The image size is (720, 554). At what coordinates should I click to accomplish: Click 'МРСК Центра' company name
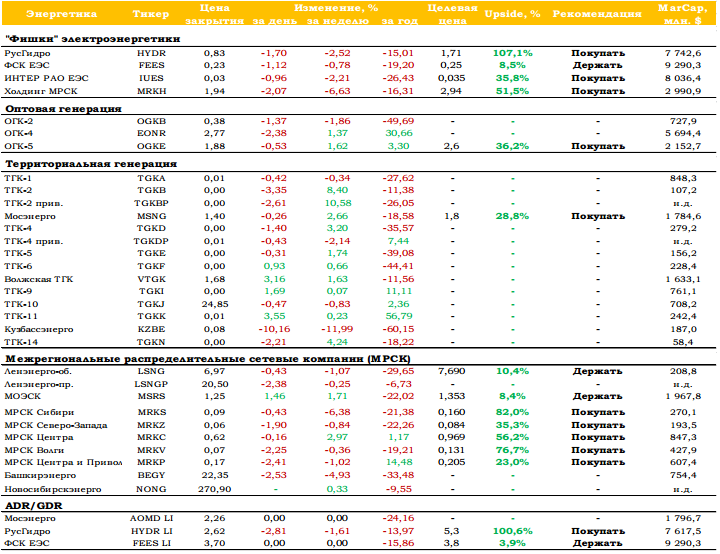(x=39, y=437)
